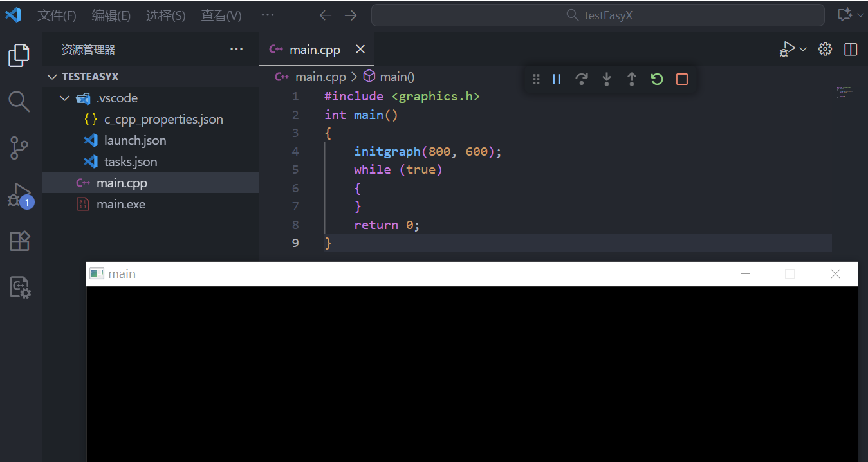This screenshot has height=462, width=868.
Task: Go back with the left arrow
Action: tap(326, 15)
